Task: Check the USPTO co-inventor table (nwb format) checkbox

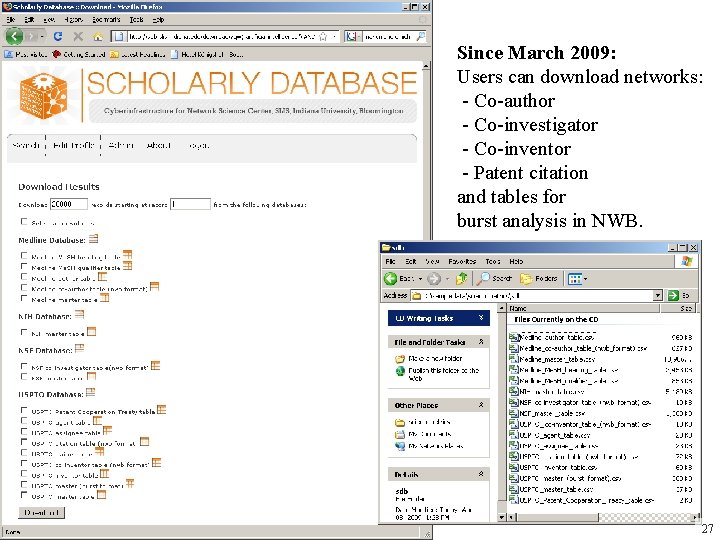Action: (24, 463)
